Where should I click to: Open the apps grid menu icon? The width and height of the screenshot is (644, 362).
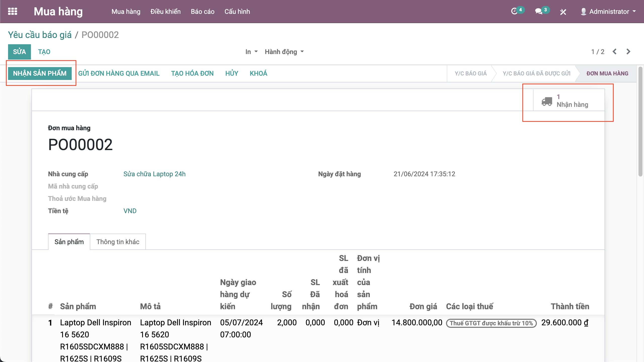click(13, 11)
